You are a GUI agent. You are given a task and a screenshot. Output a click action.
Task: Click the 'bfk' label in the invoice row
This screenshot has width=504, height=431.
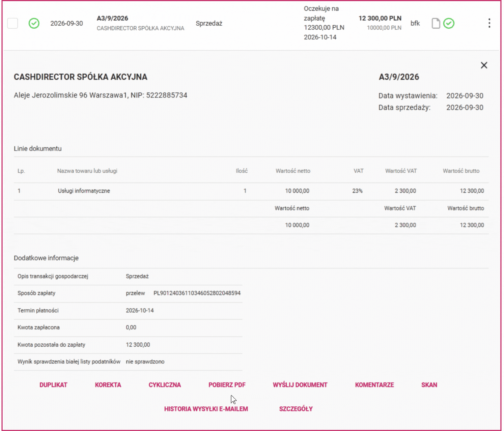[415, 23]
